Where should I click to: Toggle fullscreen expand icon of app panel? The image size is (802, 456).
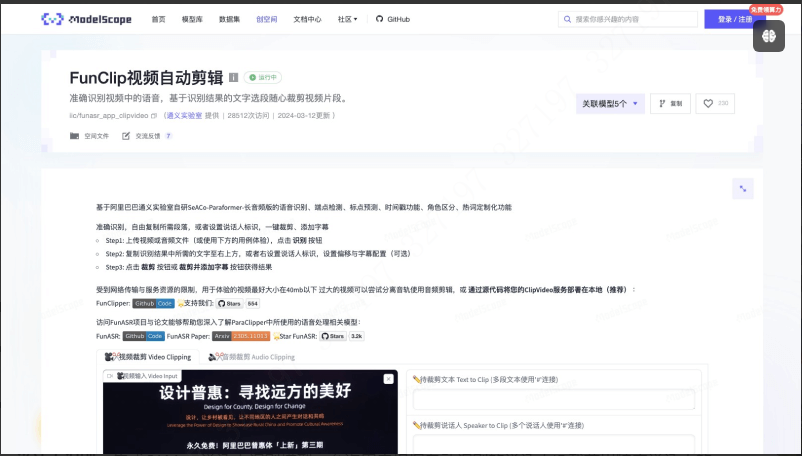tap(743, 189)
